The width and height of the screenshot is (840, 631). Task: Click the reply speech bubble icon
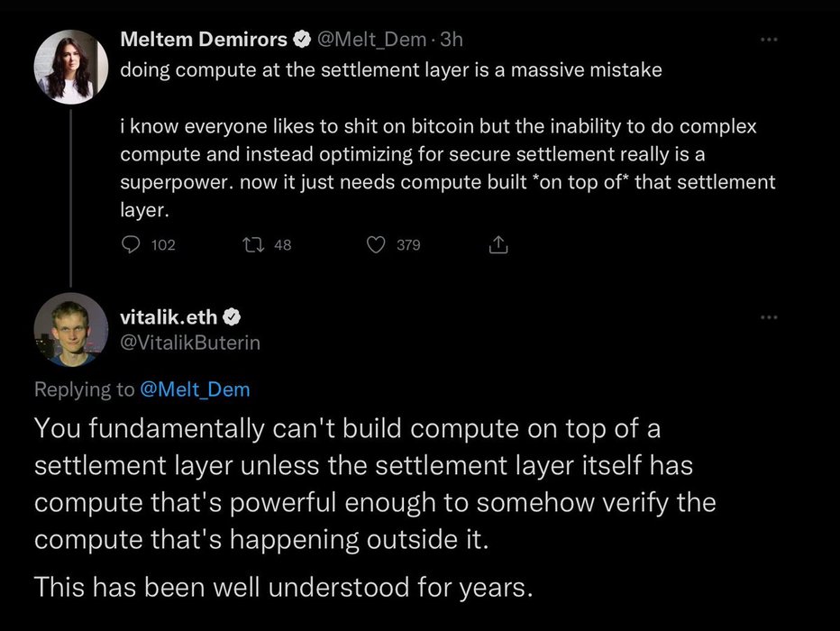tap(130, 244)
